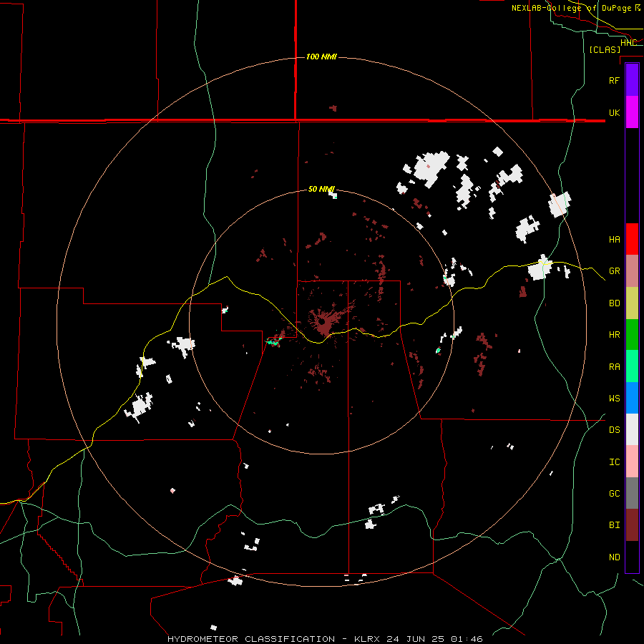
Task: Click the DS legend label
Action: 614,430
